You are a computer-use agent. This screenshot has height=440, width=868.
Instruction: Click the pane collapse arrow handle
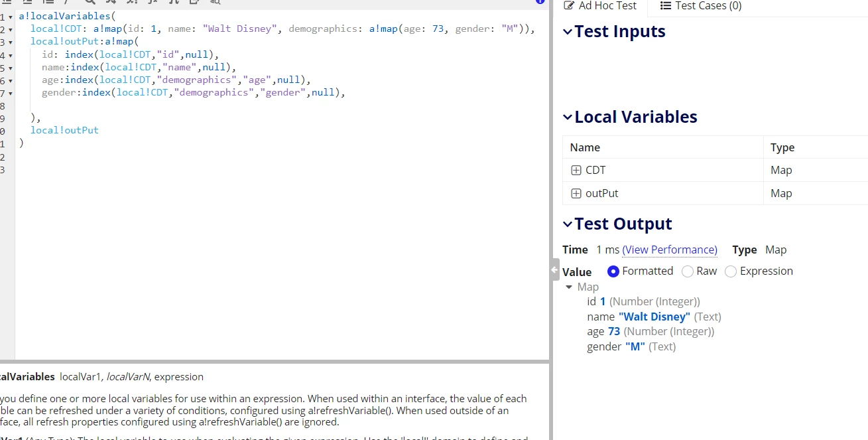click(x=554, y=269)
